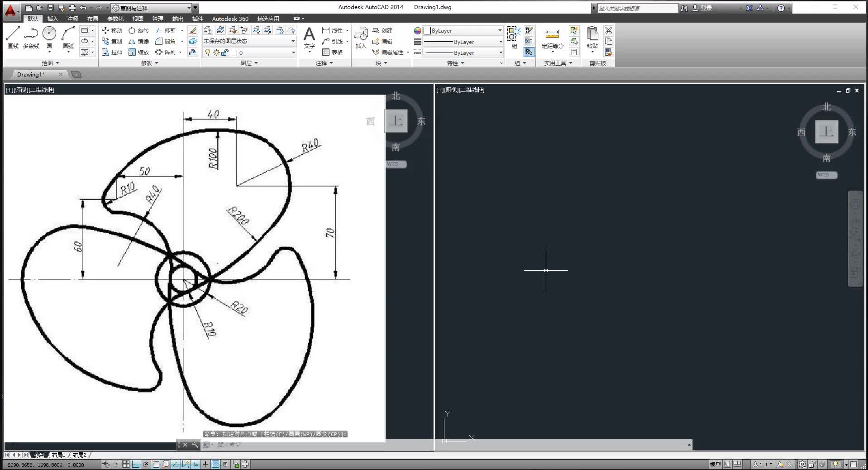
Task: Choose the Rotate (旋转) command
Action: click(x=138, y=30)
